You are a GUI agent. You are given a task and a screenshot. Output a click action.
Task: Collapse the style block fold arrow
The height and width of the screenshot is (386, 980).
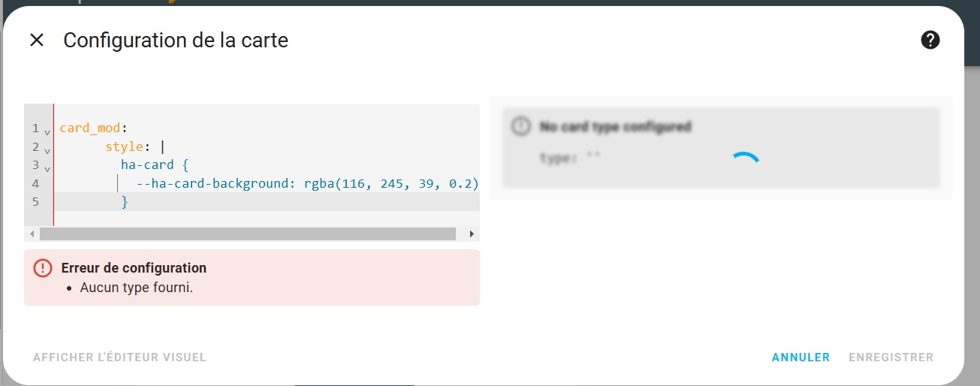click(x=47, y=149)
